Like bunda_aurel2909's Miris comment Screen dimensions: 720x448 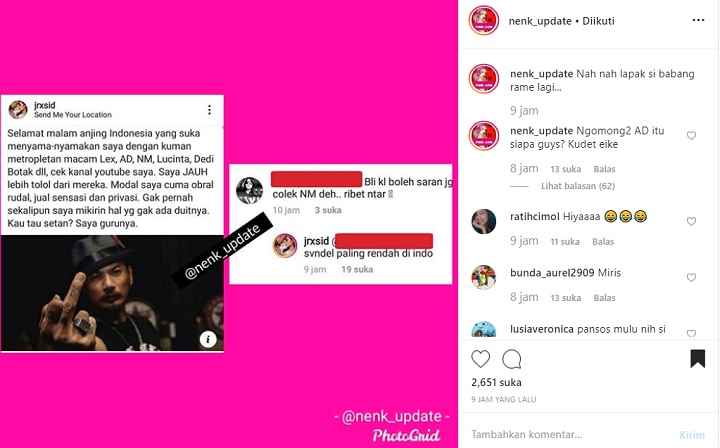[x=691, y=277]
